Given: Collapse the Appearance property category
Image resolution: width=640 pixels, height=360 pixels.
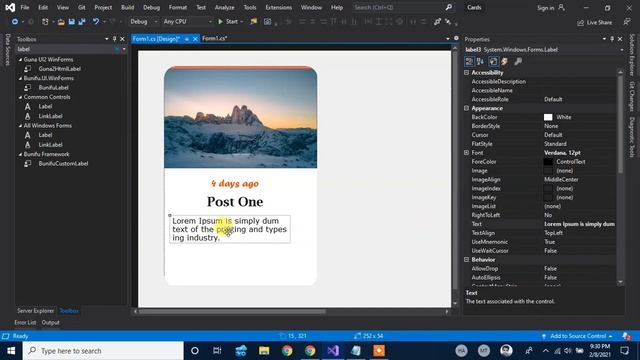Looking at the screenshot, I should pyautogui.click(x=467, y=108).
